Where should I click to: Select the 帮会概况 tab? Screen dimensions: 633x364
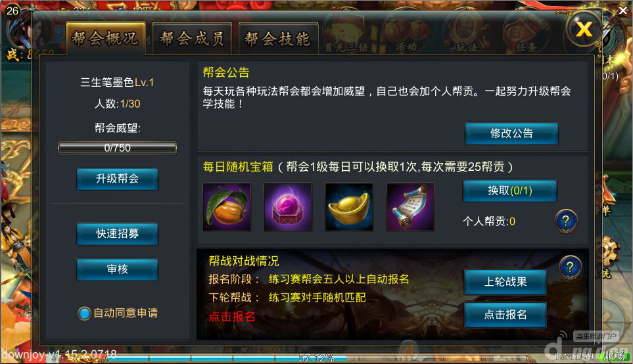click(105, 38)
